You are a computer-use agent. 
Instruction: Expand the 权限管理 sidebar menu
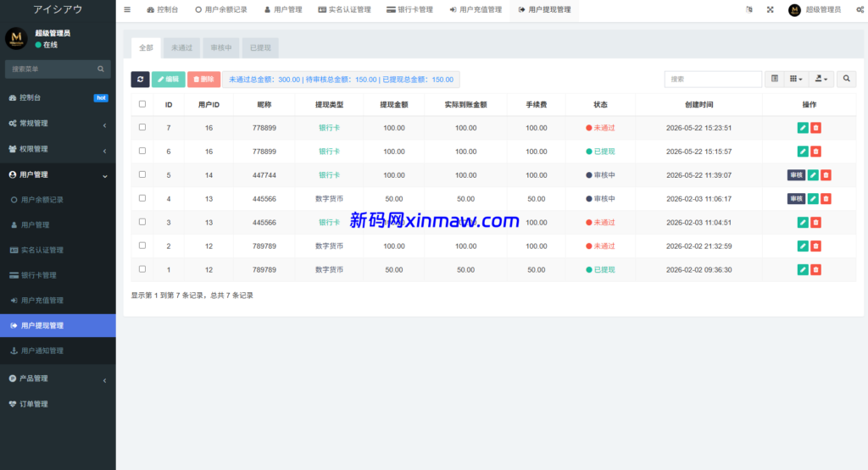click(58, 149)
